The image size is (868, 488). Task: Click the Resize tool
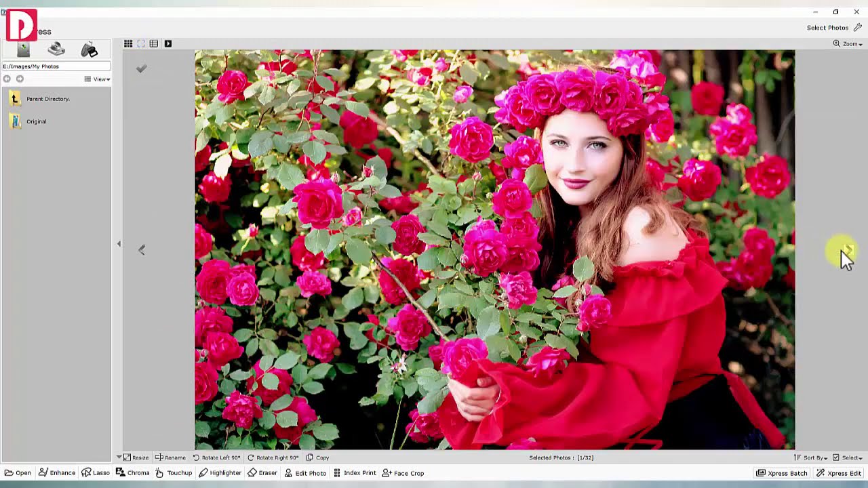[x=136, y=457]
